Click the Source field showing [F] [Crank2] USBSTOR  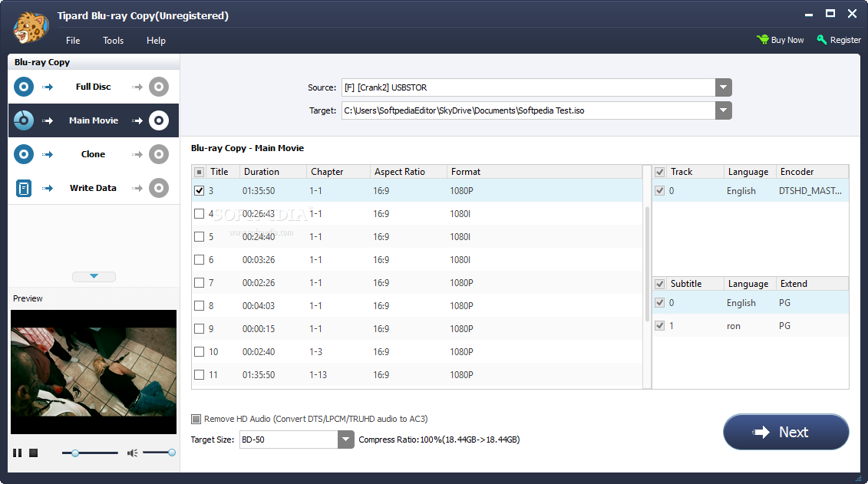pyautogui.click(x=529, y=87)
